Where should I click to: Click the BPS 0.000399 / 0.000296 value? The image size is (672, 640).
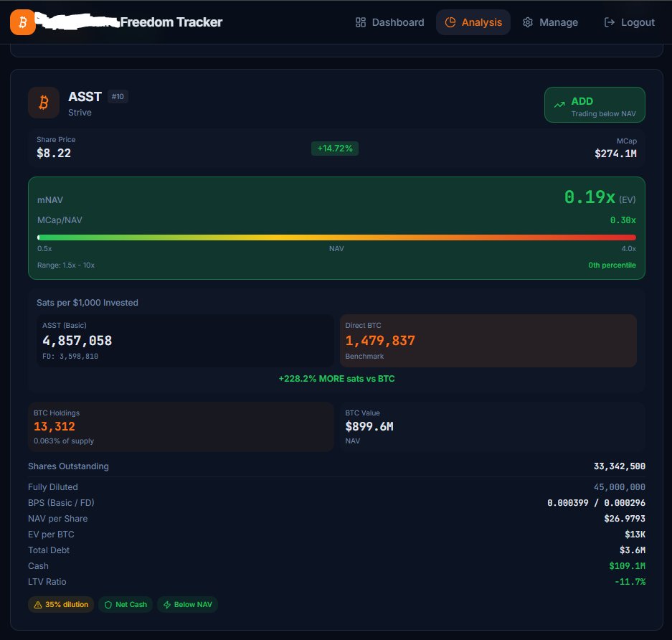(596, 503)
